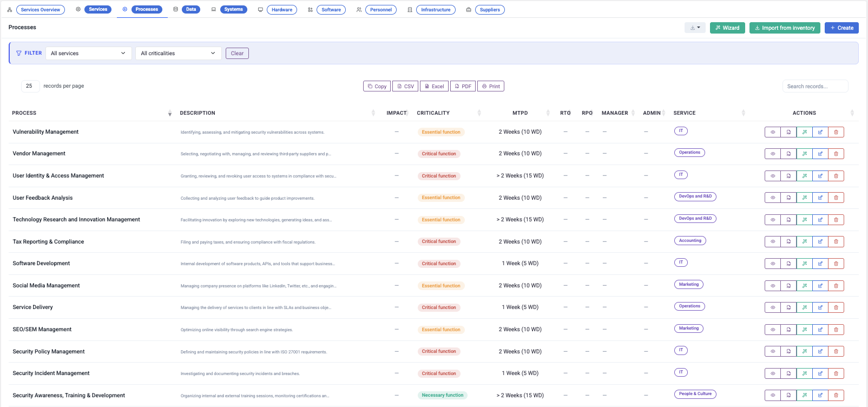Copy table data to clipboard
Viewport: 868px width, 407px height.
pos(377,86)
